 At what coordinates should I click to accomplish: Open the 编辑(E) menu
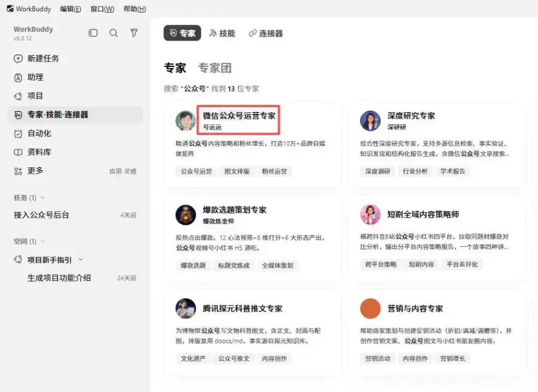[x=71, y=9]
